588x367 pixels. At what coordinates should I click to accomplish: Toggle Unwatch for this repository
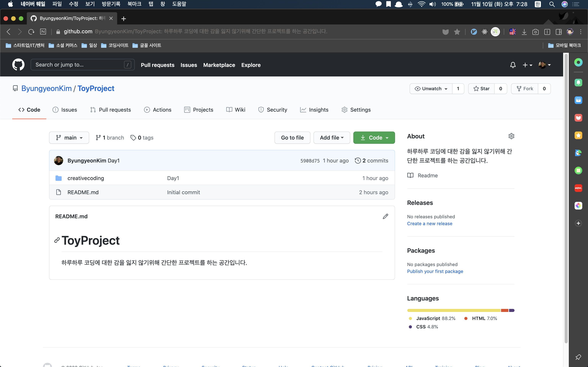pyautogui.click(x=431, y=89)
